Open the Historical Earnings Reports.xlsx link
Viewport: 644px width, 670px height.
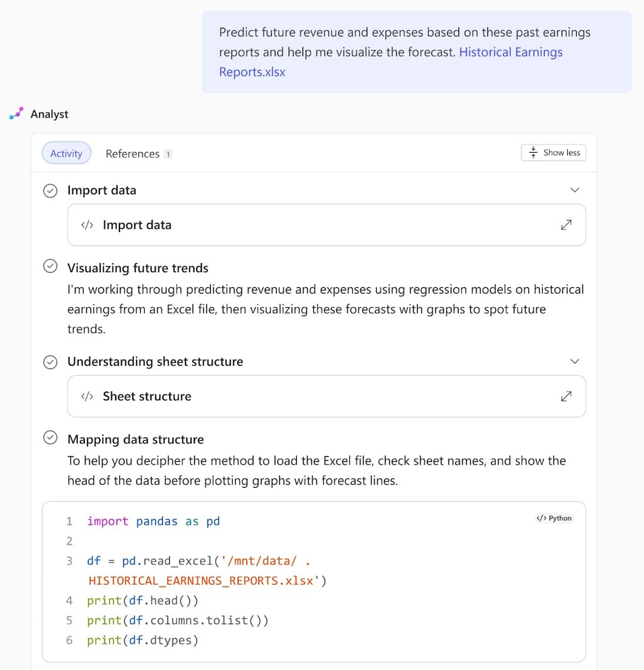point(511,52)
